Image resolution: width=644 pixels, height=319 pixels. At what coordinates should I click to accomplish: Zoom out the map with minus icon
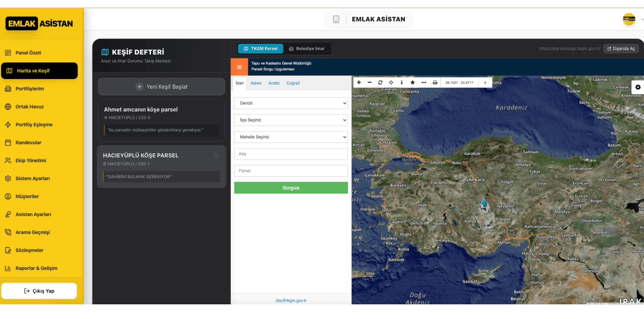(369, 83)
